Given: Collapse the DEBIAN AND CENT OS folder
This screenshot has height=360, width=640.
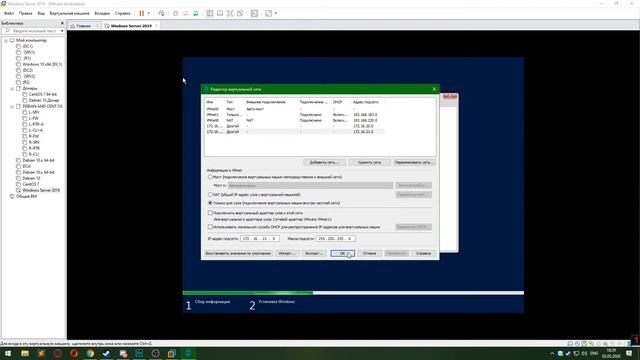Looking at the screenshot, I should tap(12, 107).
